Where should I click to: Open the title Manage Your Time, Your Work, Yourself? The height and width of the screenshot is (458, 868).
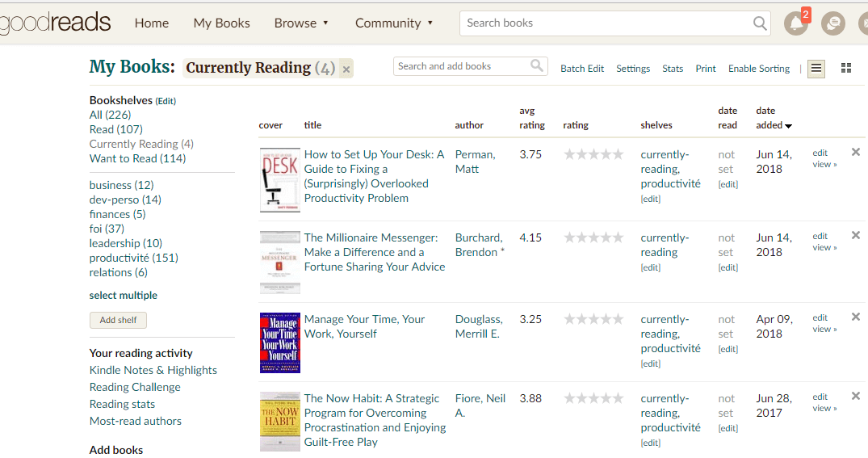point(364,327)
